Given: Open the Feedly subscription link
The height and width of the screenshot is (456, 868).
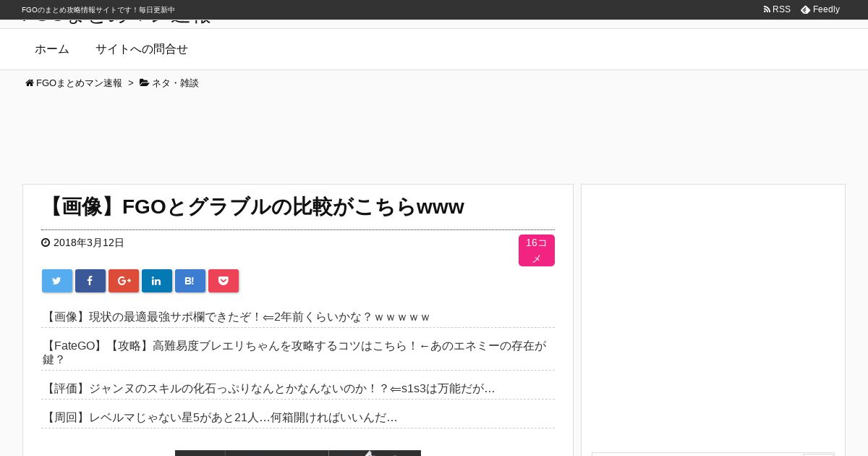Looking at the screenshot, I should tap(820, 9).
